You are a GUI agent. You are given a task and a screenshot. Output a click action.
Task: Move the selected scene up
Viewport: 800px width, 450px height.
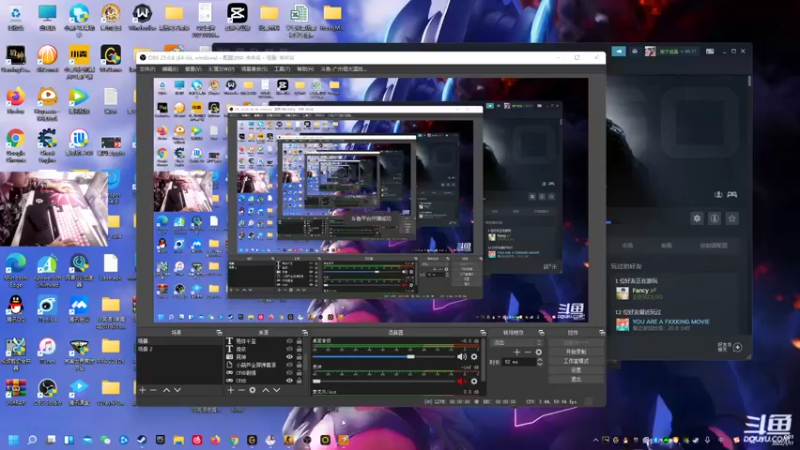166,390
